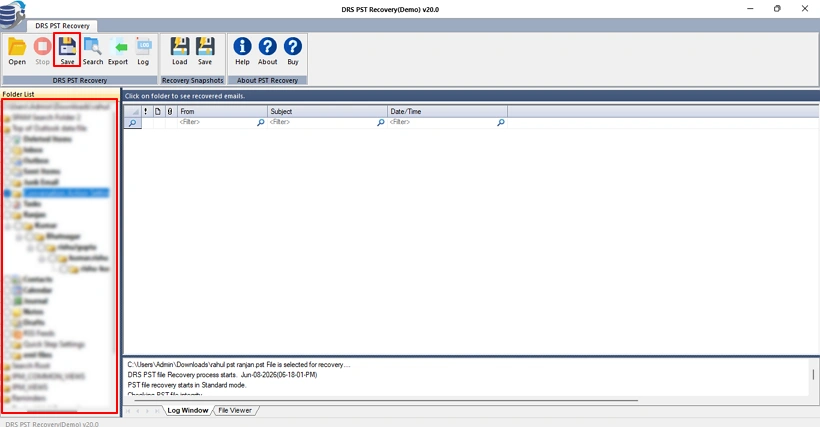Image resolution: width=820 pixels, height=427 pixels.
Task: Sort by the Date/Time column header
Action: click(447, 111)
